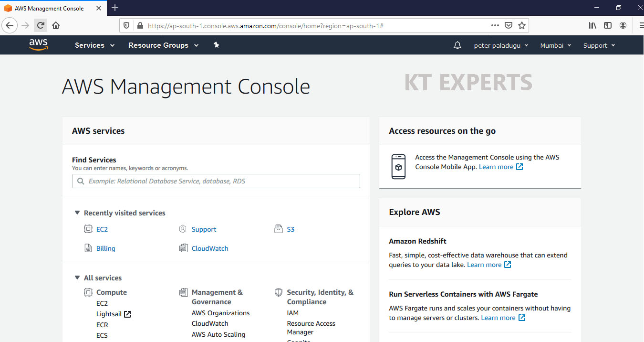Screen dimensions: 644x342
Task: Open Resource Access Manager service
Action: [x=311, y=328]
